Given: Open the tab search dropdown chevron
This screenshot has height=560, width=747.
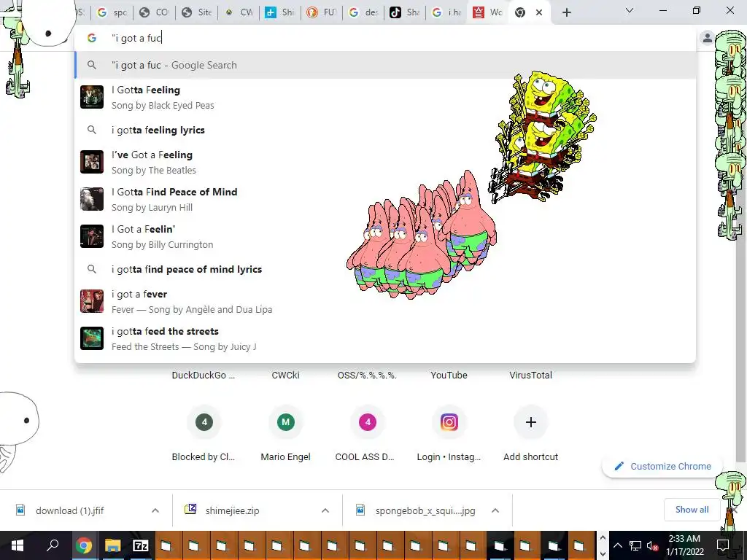Looking at the screenshot, I should pos(630,10).
